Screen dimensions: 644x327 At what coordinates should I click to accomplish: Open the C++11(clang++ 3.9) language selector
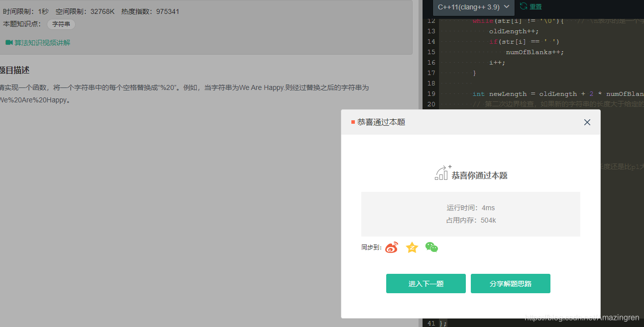click(470, 7)
